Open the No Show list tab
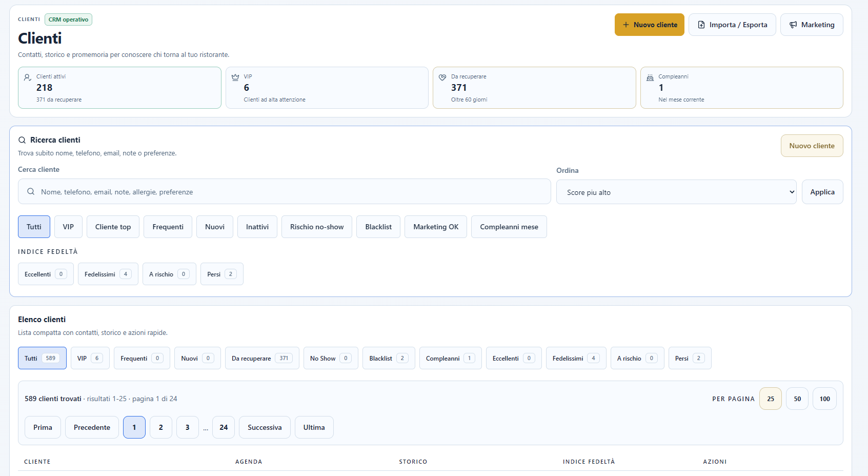The image size is (868, 476). point(331,358)
